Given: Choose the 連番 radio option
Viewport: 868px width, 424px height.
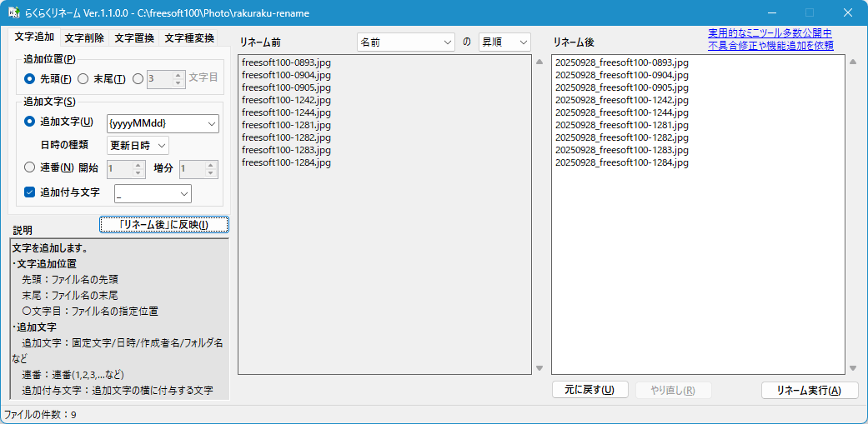Looking at the screenshot, I should pos(30,167).
